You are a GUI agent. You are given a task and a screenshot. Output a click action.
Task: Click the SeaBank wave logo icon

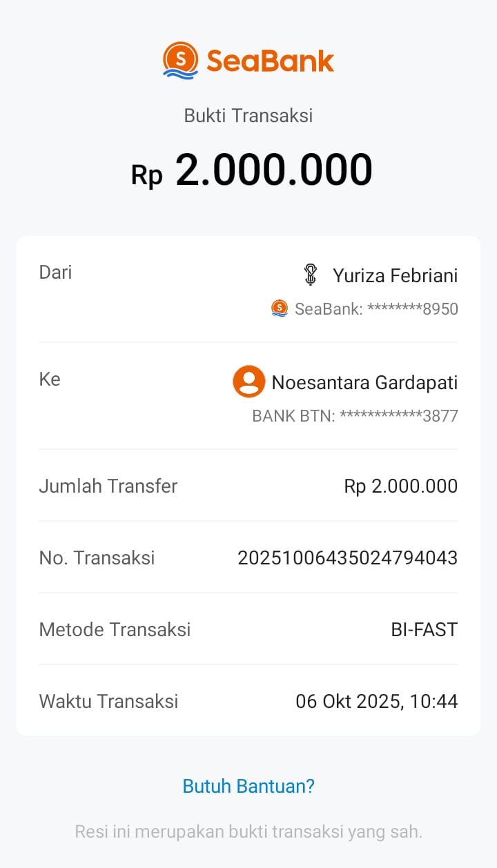pyautogui.click(x=180, y=60)
